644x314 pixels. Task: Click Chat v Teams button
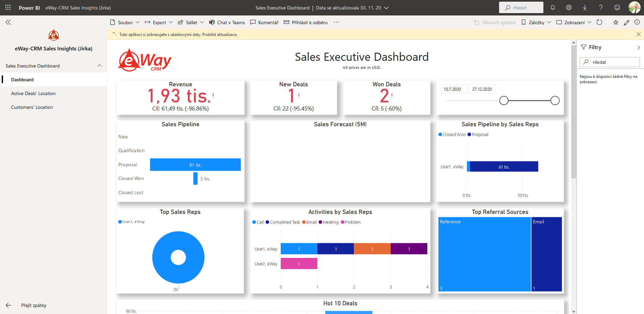click(227, 23)
